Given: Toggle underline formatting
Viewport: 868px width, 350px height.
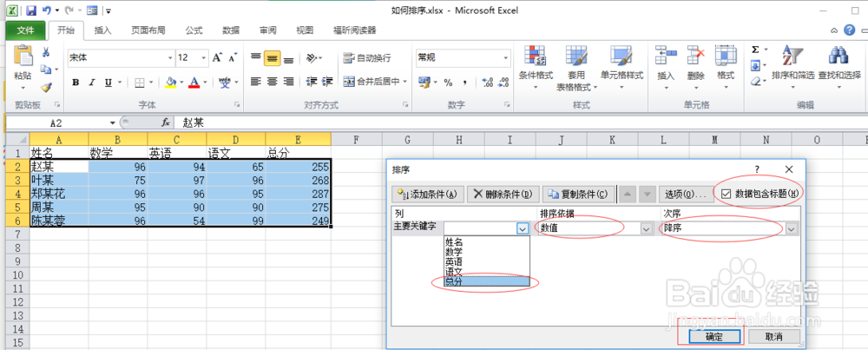Looking at the screenshot, I should pos(108,83).
